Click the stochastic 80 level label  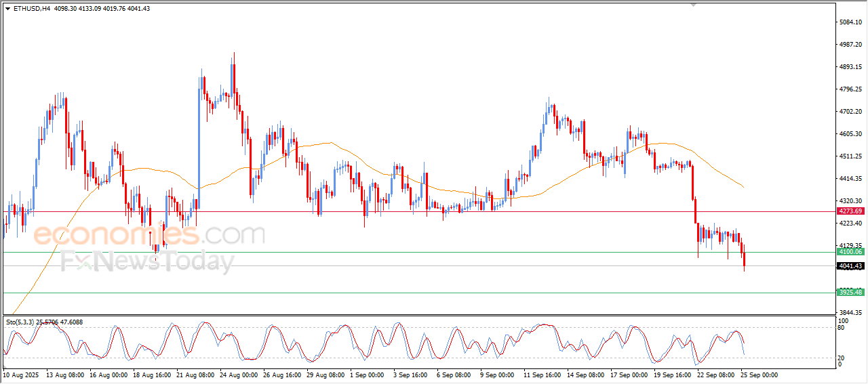click(x=842, y=328)
